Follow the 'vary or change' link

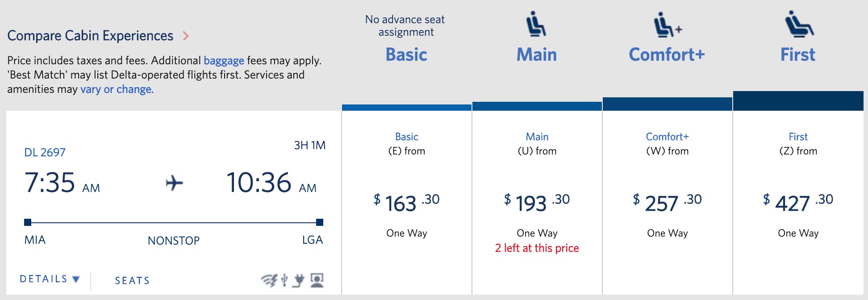117,89
